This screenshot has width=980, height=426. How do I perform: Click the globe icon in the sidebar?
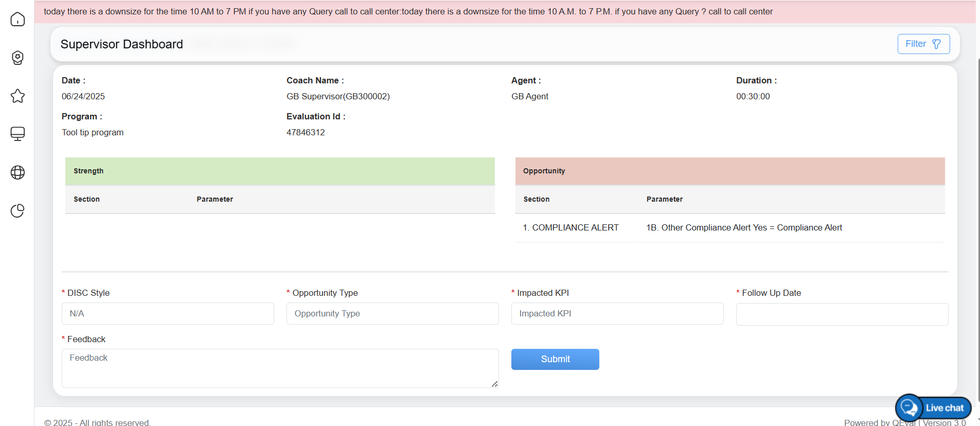17,172
